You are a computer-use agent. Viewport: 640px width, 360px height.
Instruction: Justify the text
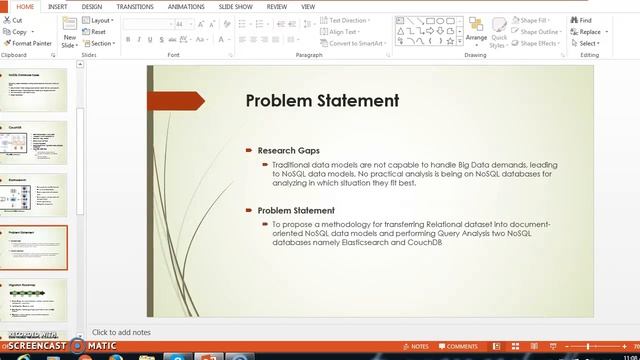[276, 40]
